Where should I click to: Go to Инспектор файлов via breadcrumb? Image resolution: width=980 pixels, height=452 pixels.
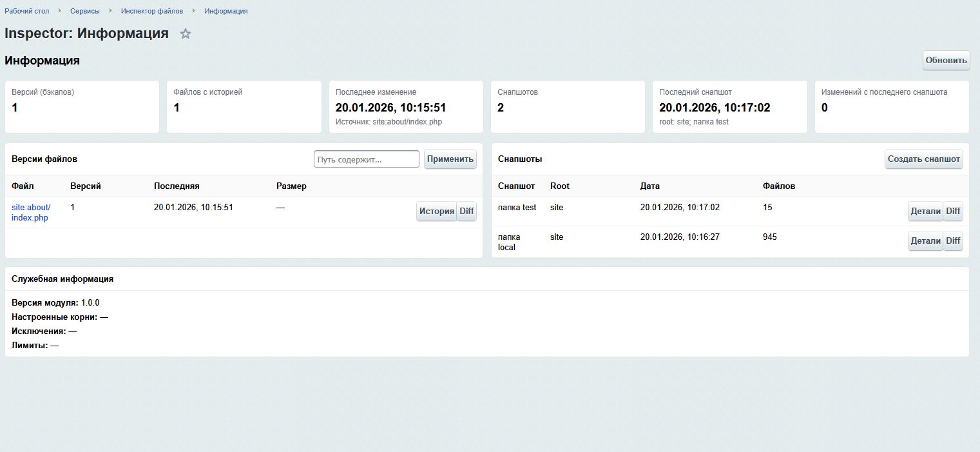[151, 10]
